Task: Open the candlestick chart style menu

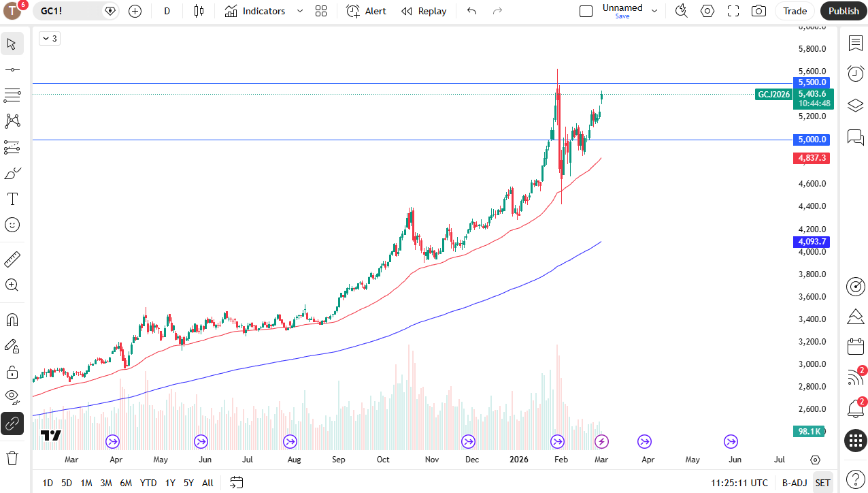Action: click(199, 11)
